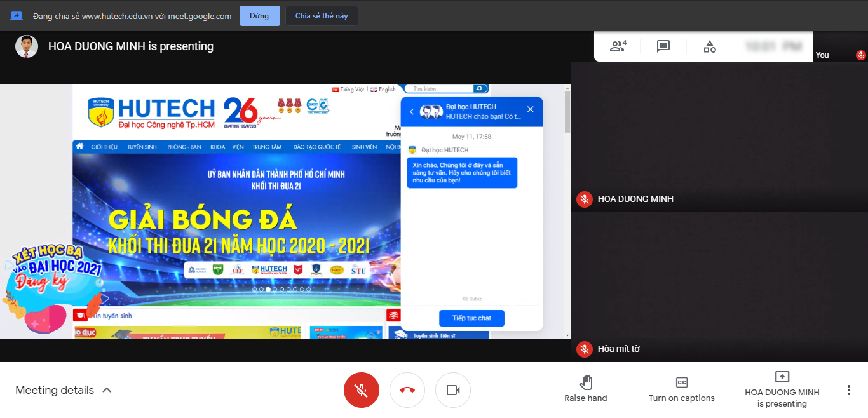Select the first carousel dot on banner
This screenshot has height=418, width=868.
(x=255, y=289)
